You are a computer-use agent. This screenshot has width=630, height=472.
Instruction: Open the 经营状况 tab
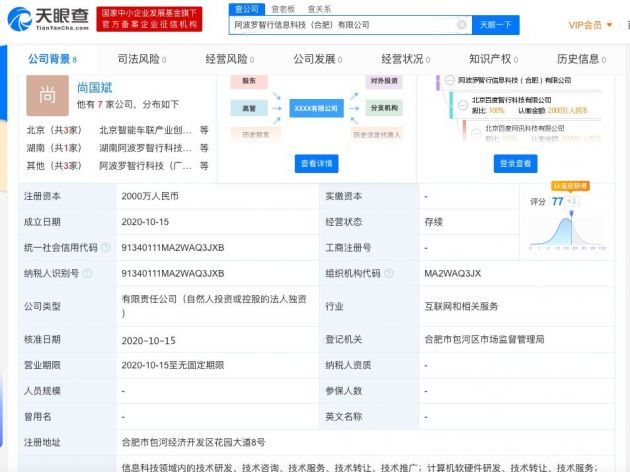point(405,59)
